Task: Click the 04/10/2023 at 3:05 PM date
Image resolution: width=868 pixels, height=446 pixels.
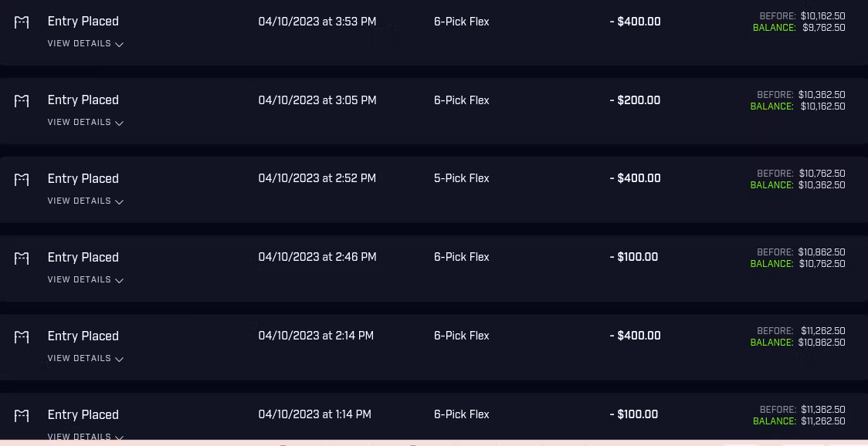Action: point(317,100)
